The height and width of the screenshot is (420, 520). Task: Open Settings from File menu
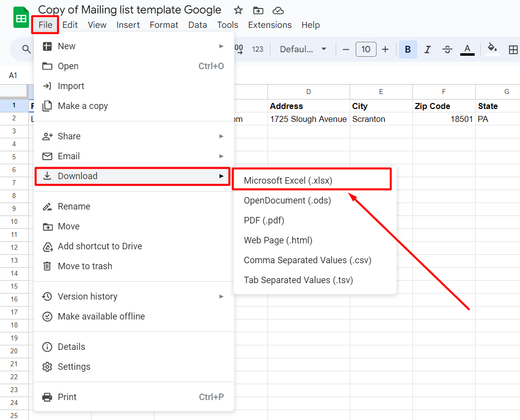pyautogui.click(x=134, y=367)
